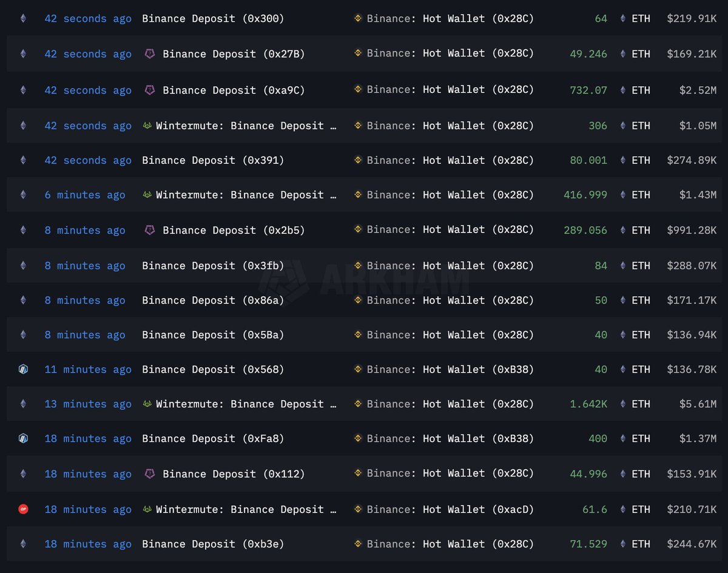Click Ethereum chain icon in 13 minutes ago row
Viewport: 728px width, 573px height.
23,404
